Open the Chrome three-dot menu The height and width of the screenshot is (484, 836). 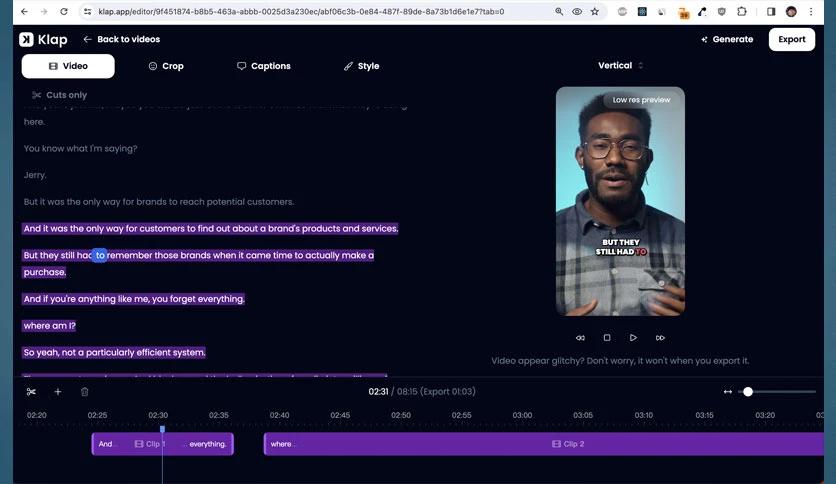coord(811,11)
